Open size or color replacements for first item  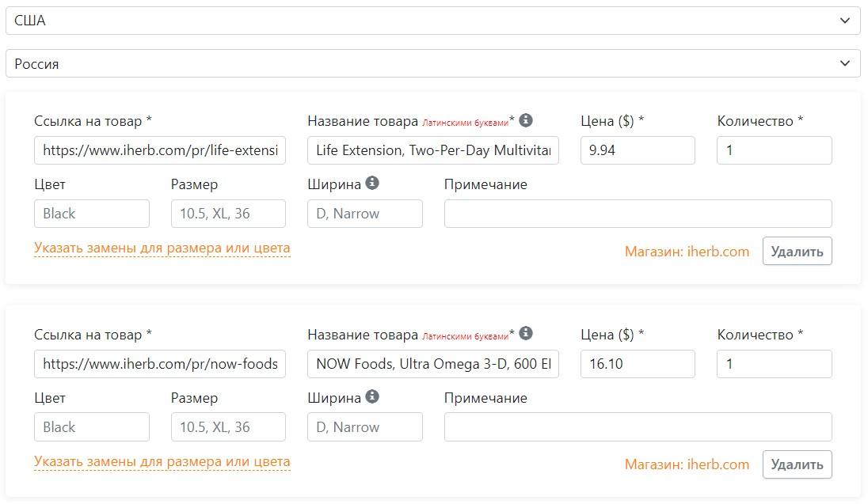pos(162,248)
